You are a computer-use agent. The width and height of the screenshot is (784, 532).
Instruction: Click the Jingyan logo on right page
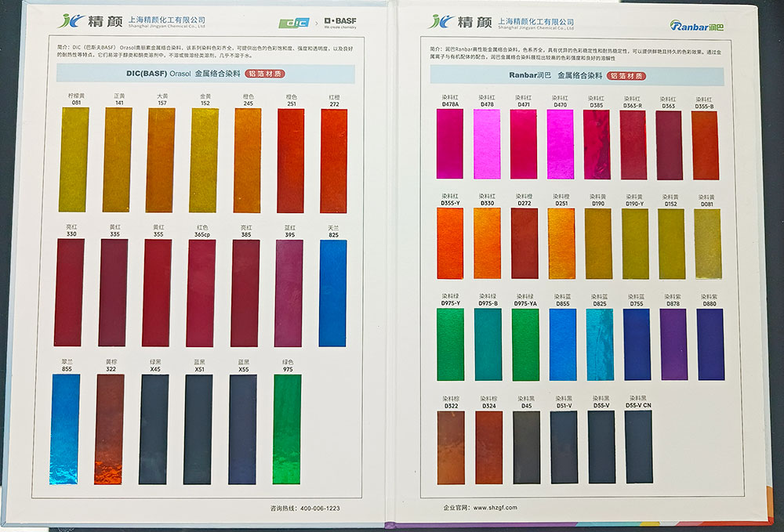(x=455, y=21)
